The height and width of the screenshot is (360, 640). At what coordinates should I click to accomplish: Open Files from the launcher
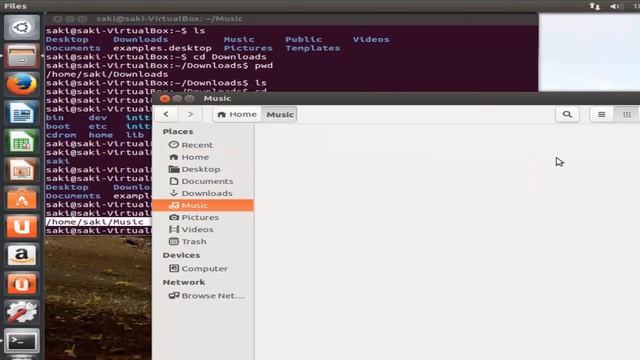pos(22,56)
